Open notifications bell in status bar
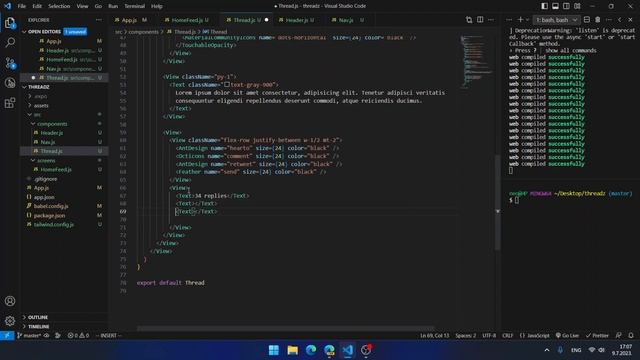Image resolution: width=640 pixels, height=360 pixels. [631, 336]
